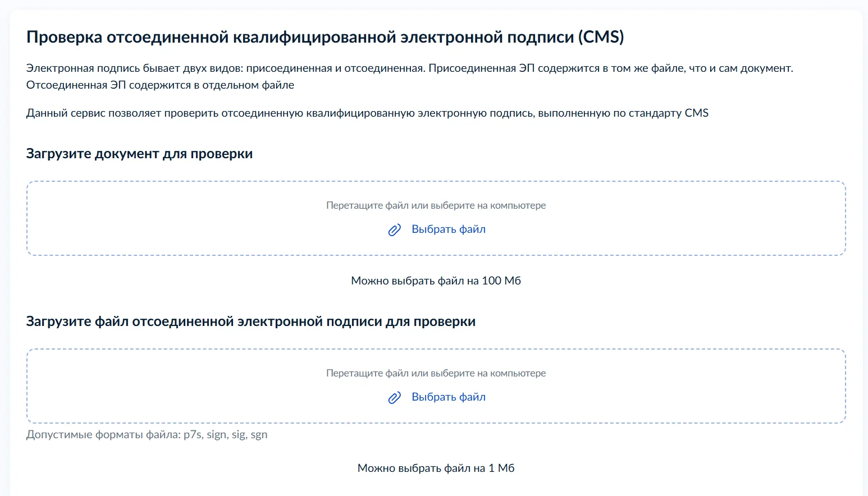
Task: Click the heading "Загрузите документ для проверки"
Action: pyautogui.click(x=139, y=154)
